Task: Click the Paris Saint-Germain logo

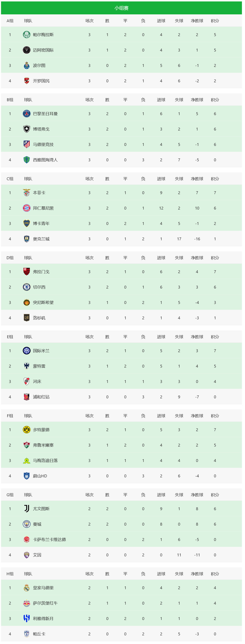Action: [26, 114]
